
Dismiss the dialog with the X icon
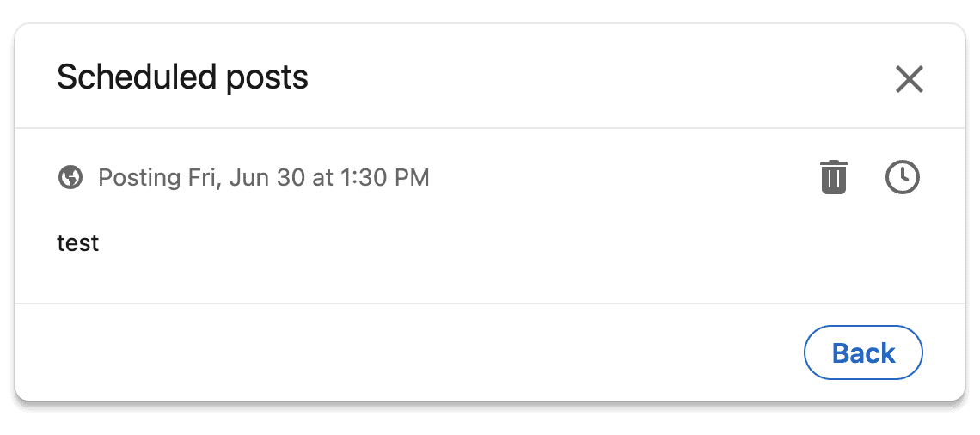[909, 79]
